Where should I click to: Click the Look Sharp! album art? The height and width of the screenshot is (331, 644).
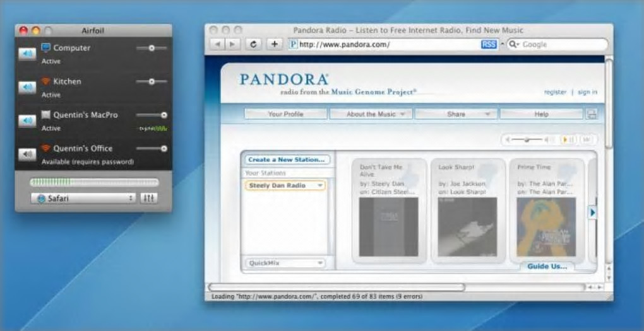click(467, 227)
